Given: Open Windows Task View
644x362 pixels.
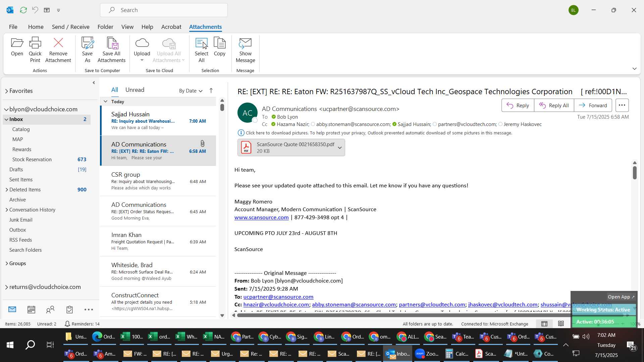Looking at the screenshot, I should (50, 345).
